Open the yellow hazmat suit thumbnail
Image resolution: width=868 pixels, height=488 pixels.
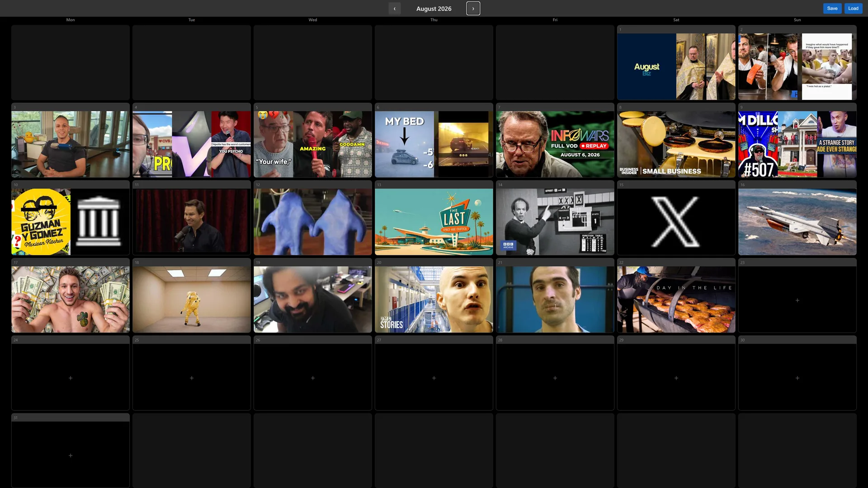pos(192,300)
